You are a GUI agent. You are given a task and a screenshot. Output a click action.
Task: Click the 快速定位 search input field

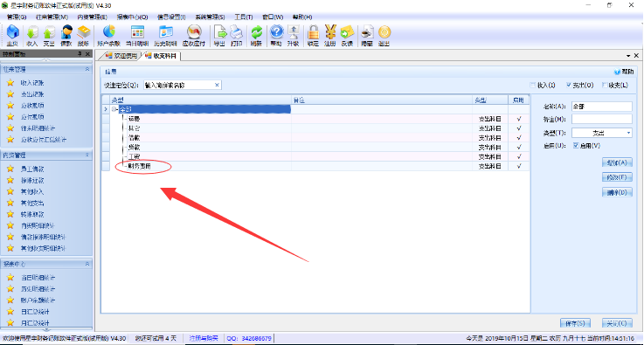[x=183, y=85]
